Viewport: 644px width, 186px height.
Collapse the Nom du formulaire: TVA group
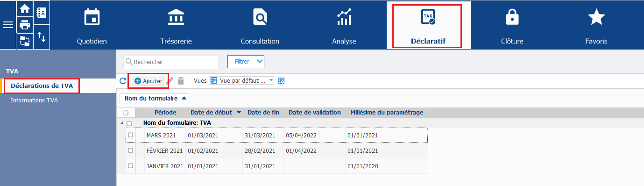point(122,123)
